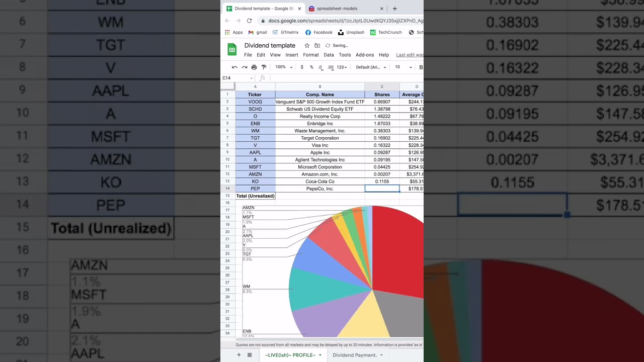
Task: Open the 123 more formats dropdown
Action: click(342, 67)
